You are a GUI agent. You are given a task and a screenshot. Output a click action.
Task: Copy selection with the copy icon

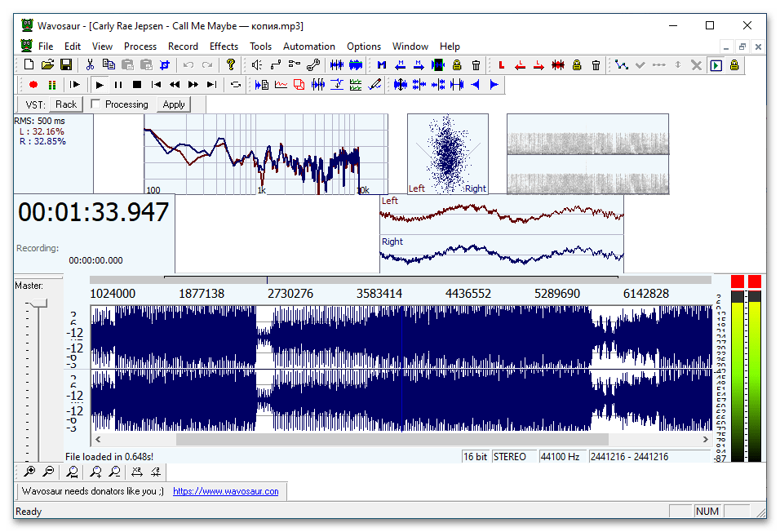click(x=109, y=64)
